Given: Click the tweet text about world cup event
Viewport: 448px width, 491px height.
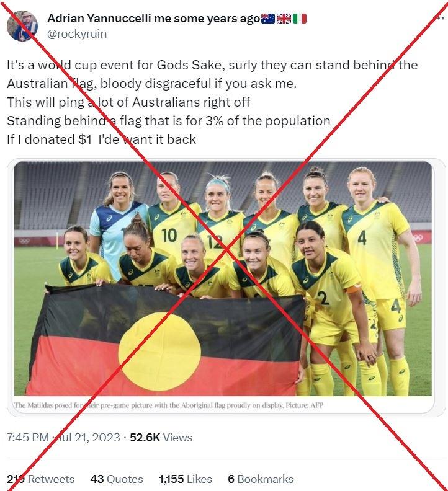Looking at the screenshot, I should 212,102.
